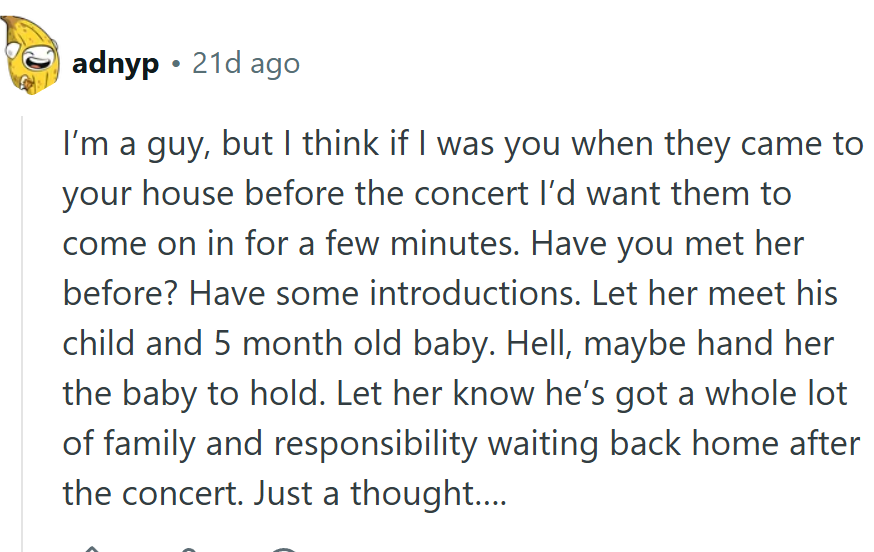This screenshot has height=552, width=874.
Task: Click the phrase "for a few minutes"
Action: 424,243
